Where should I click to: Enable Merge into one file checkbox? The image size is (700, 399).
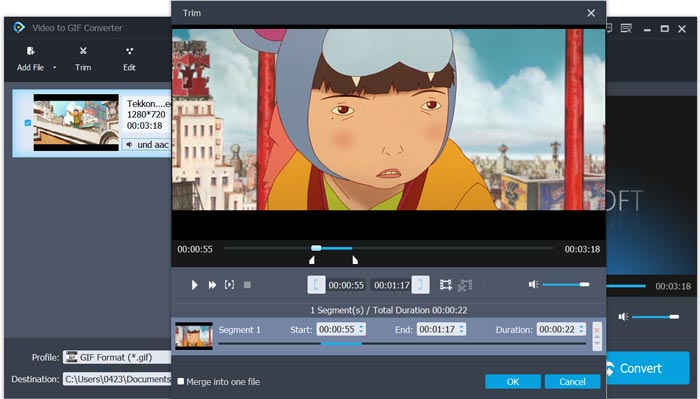pyautogui.click(x=181, y=381)
